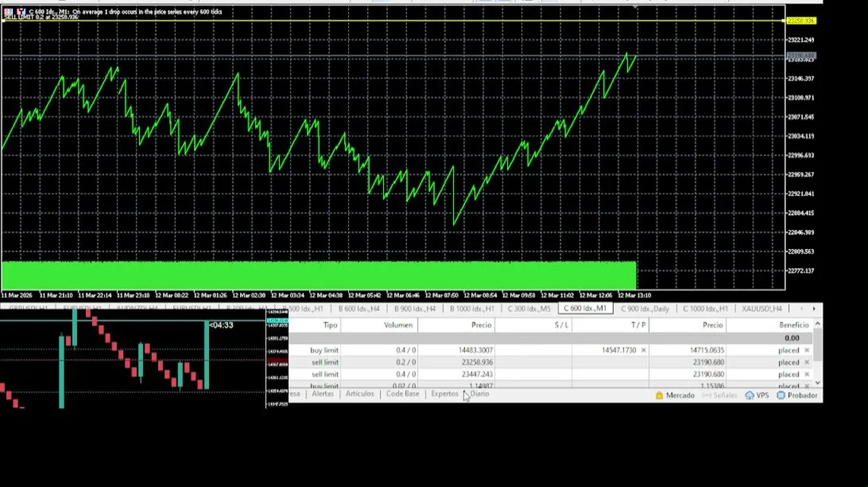
Task: Click the yellow sell limit price label 23258.936
Action: point(802,21)
